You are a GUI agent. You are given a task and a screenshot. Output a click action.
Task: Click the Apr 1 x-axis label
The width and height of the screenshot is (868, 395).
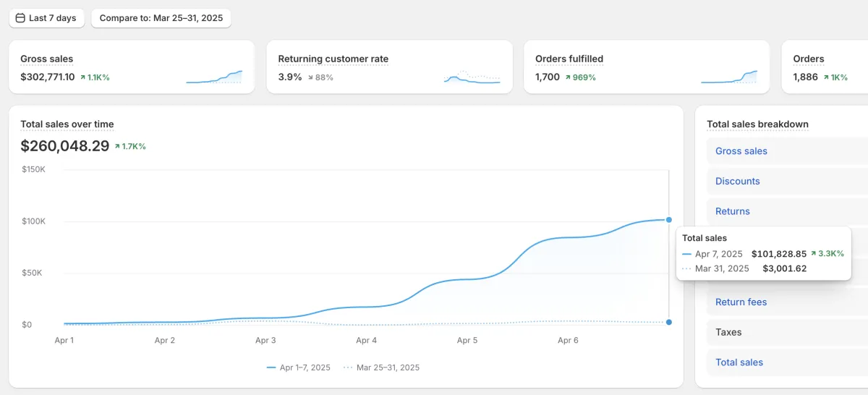[x=64, y=340]
